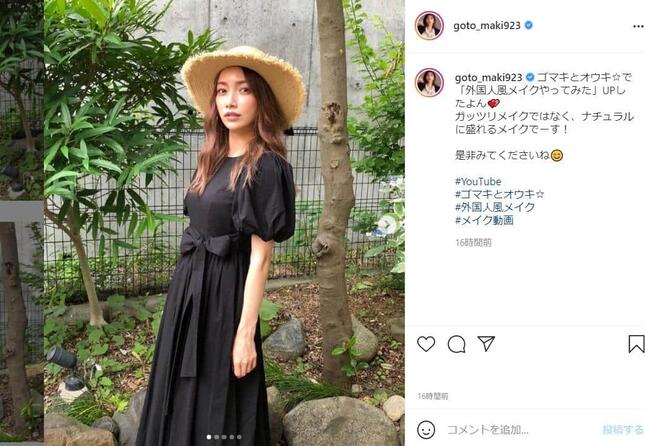Open goto_maki923 profile picture in header

(x=429, y=26)
